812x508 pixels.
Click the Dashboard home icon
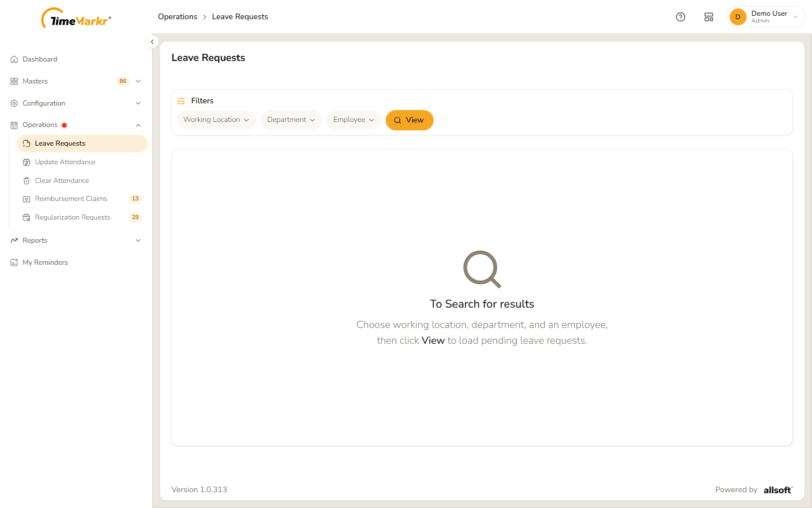coord(14,59)
